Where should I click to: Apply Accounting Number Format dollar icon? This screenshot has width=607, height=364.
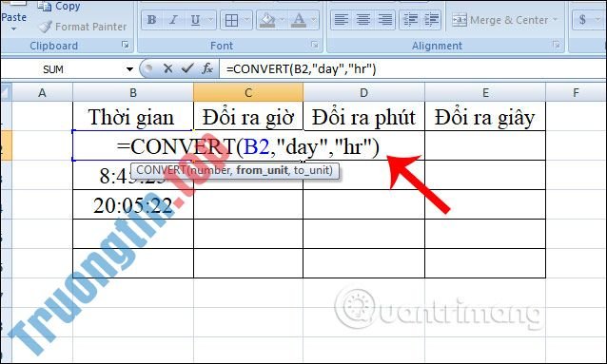pos(582,20)
